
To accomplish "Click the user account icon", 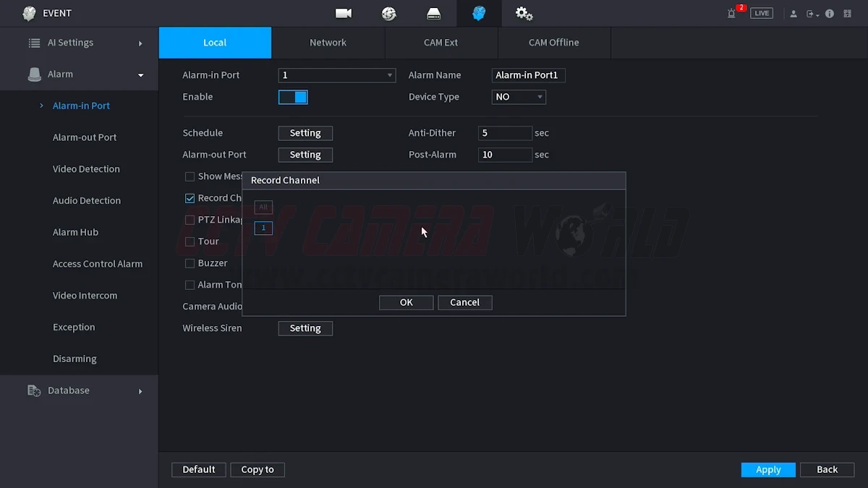I will click(793, 14).
